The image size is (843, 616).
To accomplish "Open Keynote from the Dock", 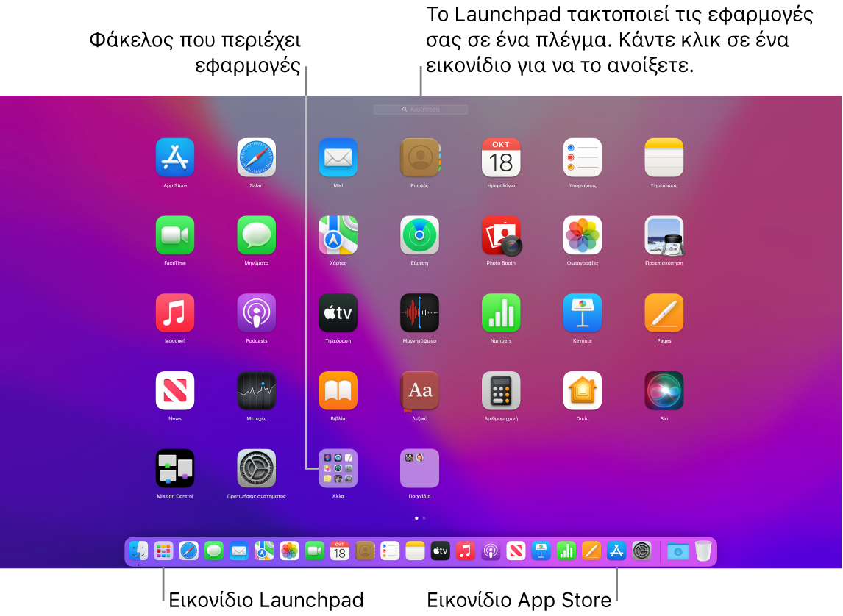I will point(541,551).
